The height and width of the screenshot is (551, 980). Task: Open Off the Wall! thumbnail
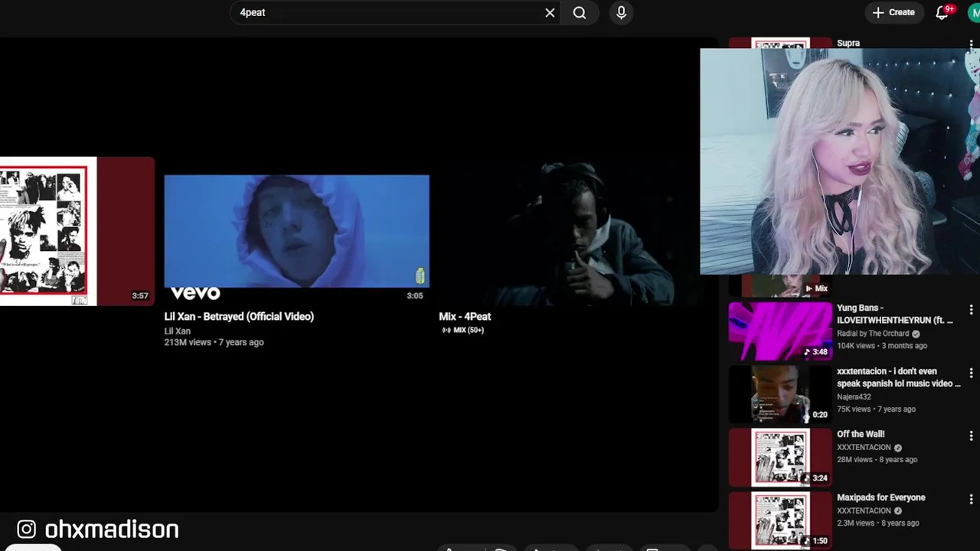(780, 458)
